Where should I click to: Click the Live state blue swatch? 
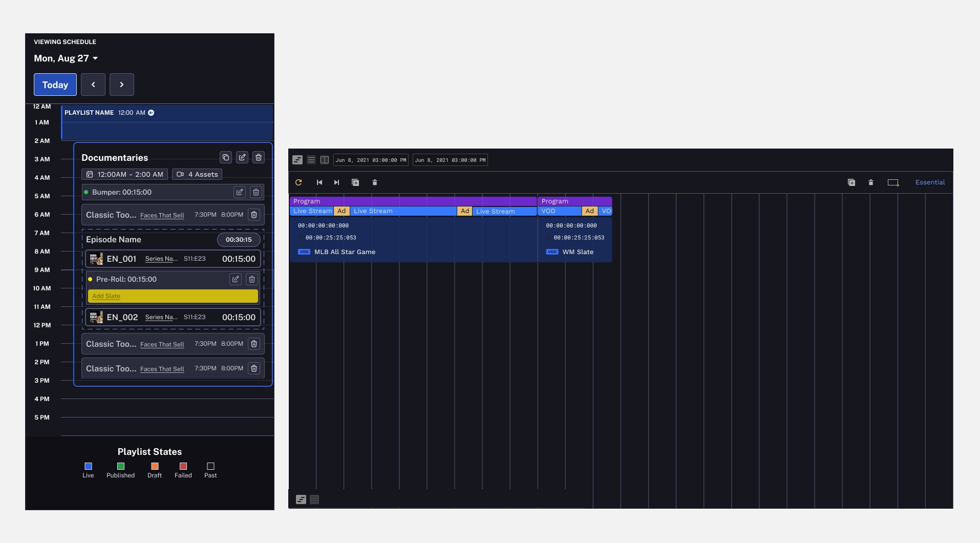88,466
